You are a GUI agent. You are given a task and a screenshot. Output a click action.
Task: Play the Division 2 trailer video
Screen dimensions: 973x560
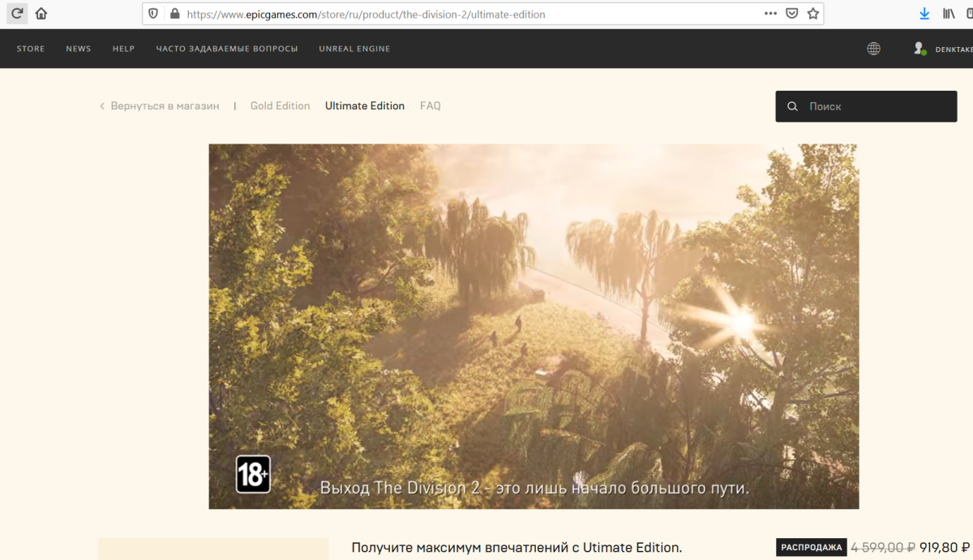pyautogui.click(x=534, y=327)
